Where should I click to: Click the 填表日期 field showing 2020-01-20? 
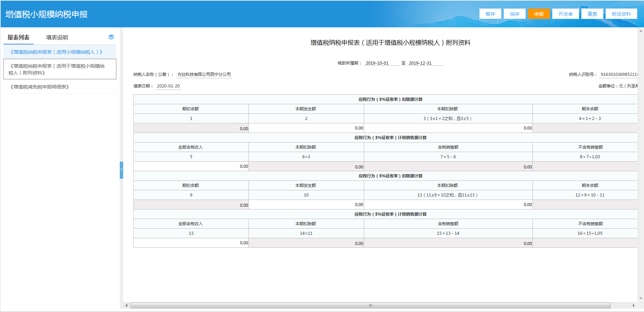click(167, 86)
